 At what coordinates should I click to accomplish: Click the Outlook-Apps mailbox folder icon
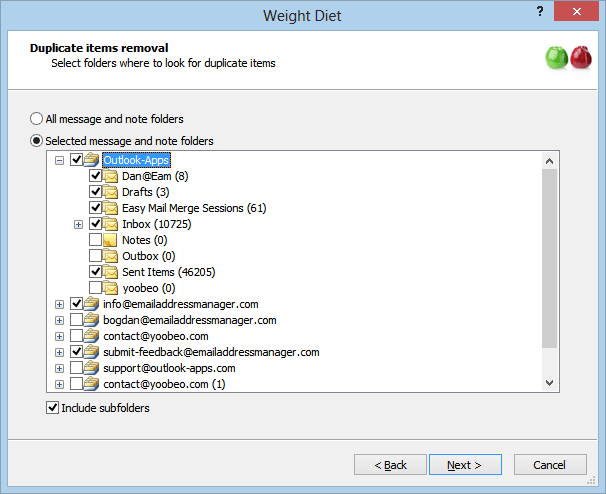92,160
